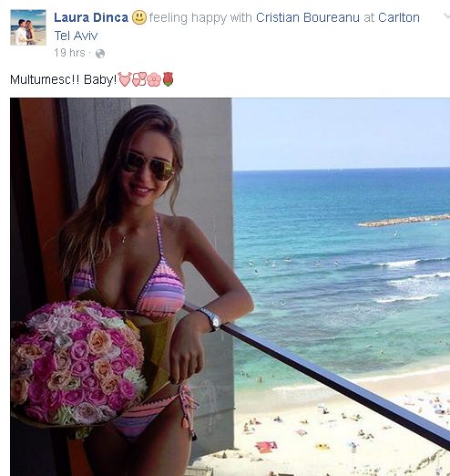Open the photo by clicking the sky
The image size is (450, 476).
pyautogui.click(x=341, y=134)
